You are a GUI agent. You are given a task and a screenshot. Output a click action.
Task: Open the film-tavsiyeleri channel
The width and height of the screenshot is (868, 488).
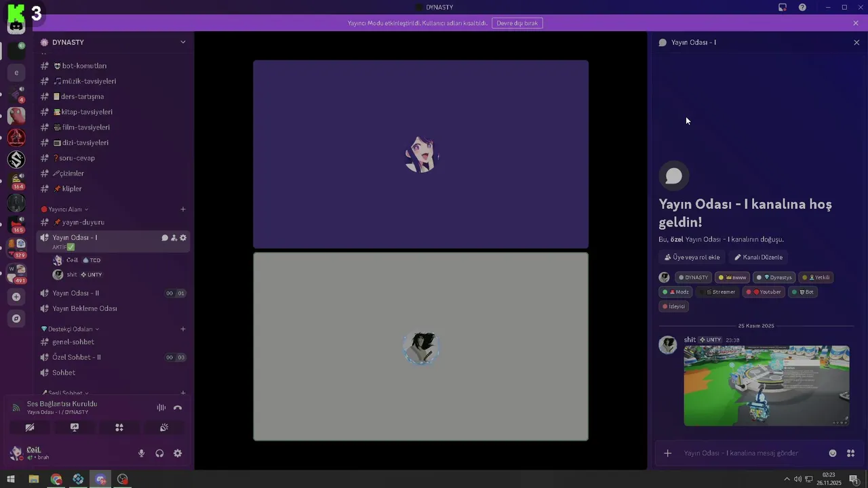pos(113,127)
